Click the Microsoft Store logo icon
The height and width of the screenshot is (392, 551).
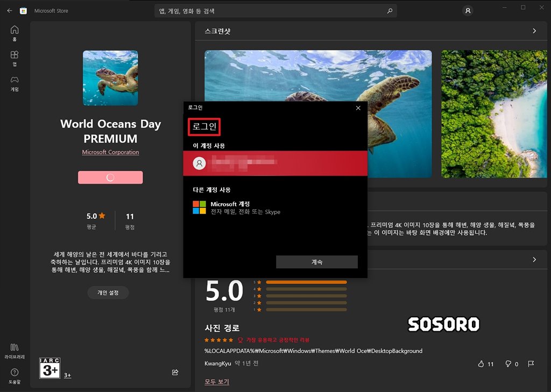pyautogui.click(x=23, y=11)
